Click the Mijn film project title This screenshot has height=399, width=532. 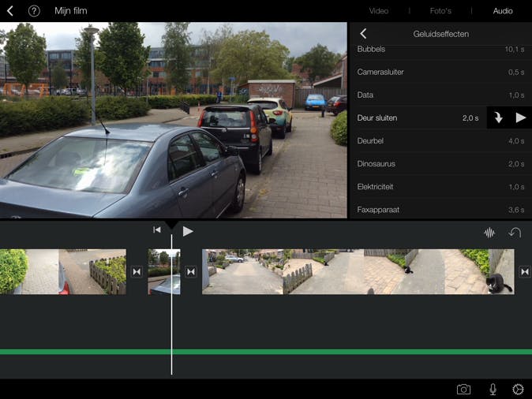click(x=71, y=11)
